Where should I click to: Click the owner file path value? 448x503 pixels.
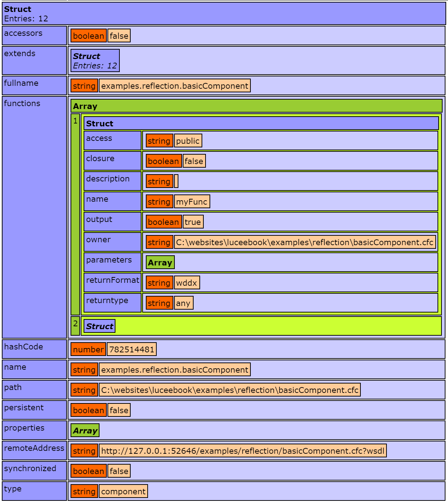305,242
